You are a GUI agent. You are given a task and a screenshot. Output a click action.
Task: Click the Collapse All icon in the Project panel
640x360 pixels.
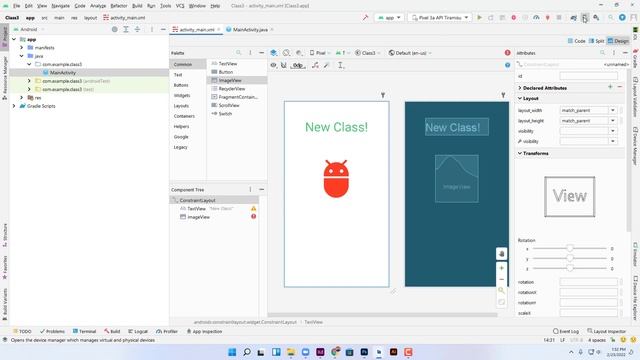tap(137, 29)
